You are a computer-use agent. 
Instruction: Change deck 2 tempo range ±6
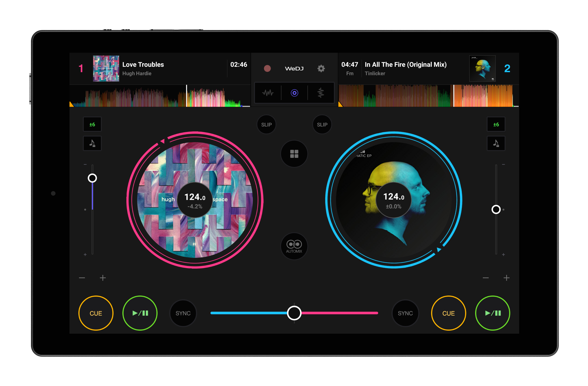pyautogui.click(x=496, y=125)
